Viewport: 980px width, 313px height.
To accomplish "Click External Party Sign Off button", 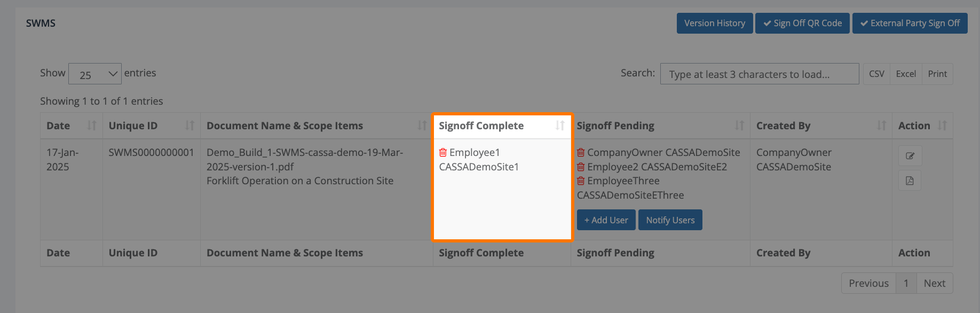I will coord(910,24).
